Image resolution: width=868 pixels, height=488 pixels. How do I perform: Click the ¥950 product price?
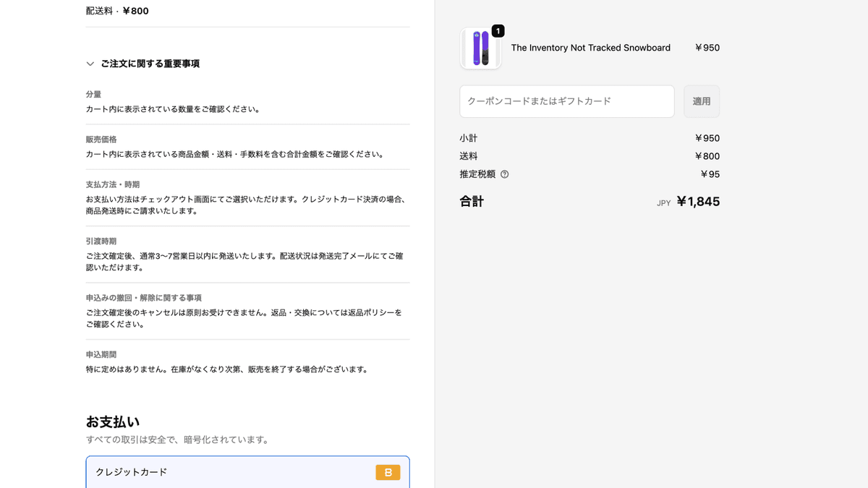(706, 48)
